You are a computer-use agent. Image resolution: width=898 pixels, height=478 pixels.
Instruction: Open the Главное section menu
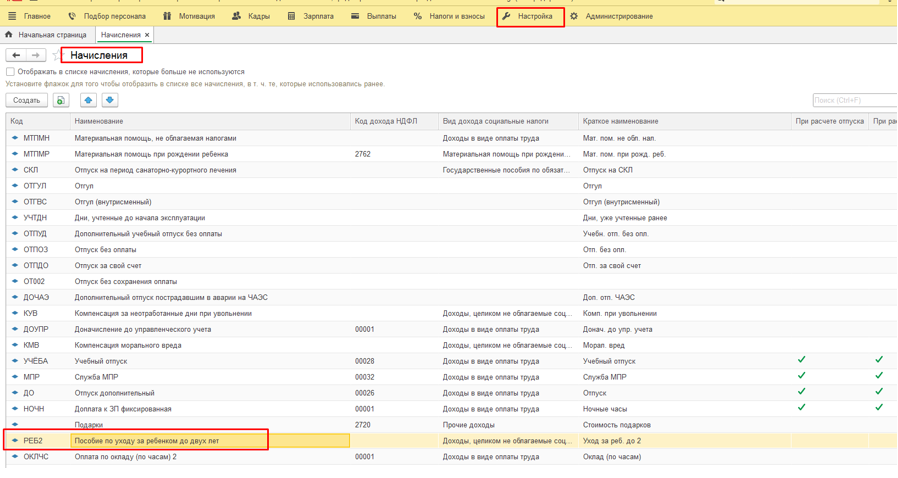click(30, 16)
